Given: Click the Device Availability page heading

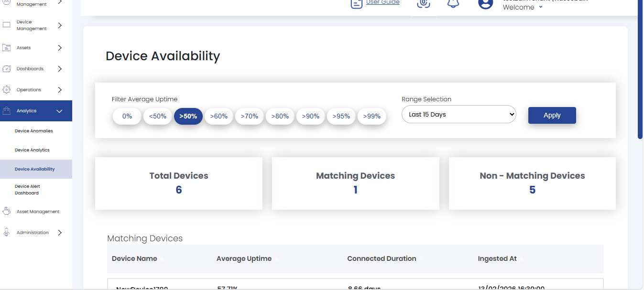Looking at the screenshot, I should tap(163, 56).
